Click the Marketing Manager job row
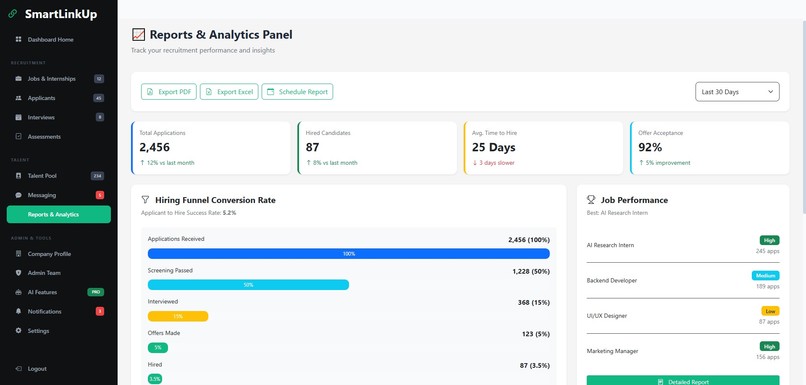The height and width of the screenshot is (385, 806). [683, 351]
